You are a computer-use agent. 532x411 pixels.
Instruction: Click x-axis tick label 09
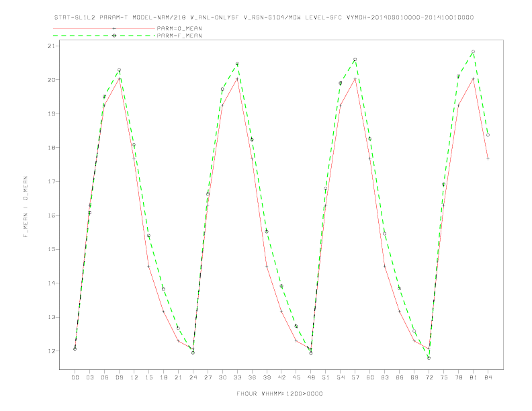pyautogui.click(x=119, y=377)
